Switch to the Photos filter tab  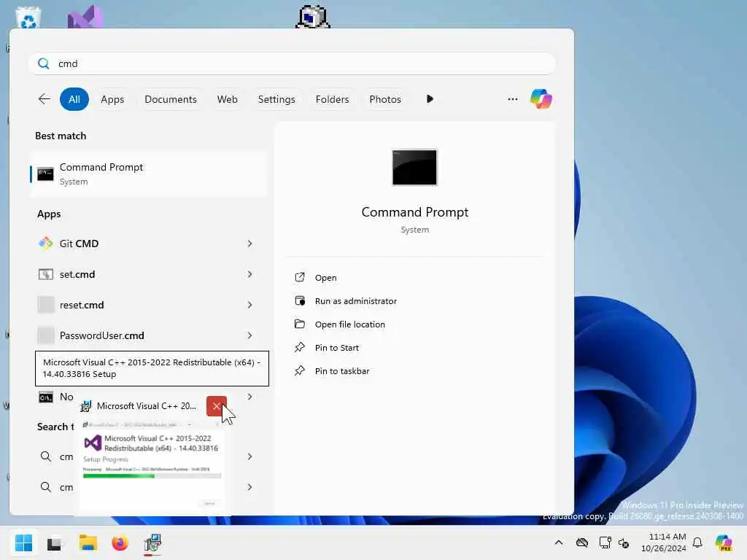pos(385,99)
